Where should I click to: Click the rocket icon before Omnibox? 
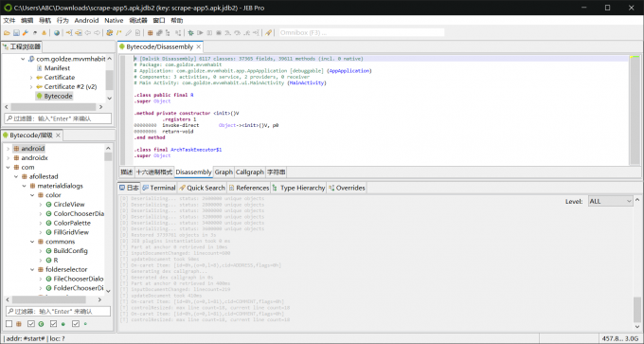268,33
